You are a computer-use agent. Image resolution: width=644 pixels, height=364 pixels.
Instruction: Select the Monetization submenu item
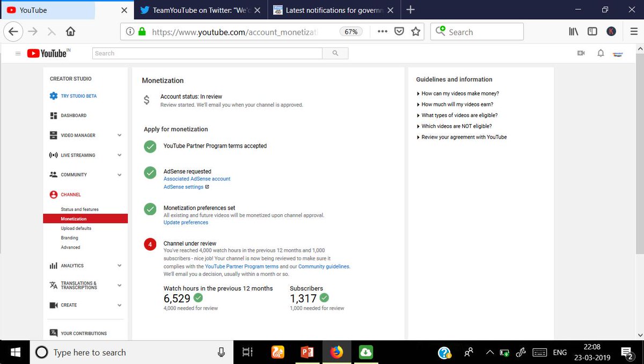tap(85, 219)
